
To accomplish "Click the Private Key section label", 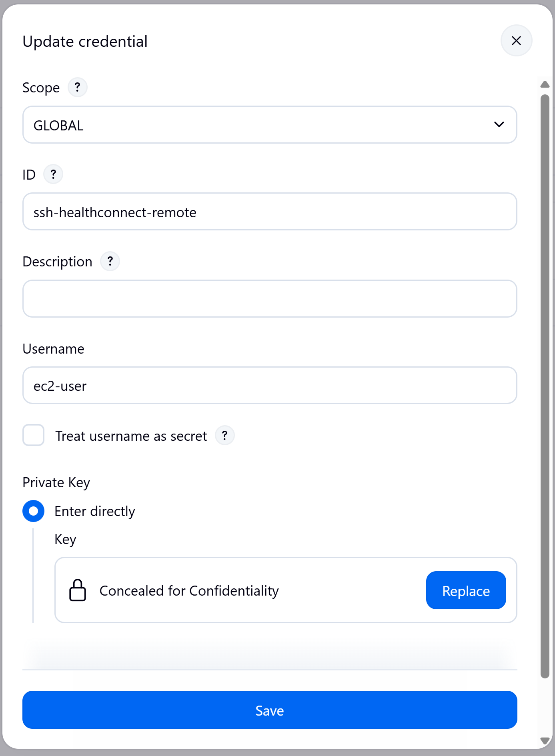I will click(x=56, y=482).
